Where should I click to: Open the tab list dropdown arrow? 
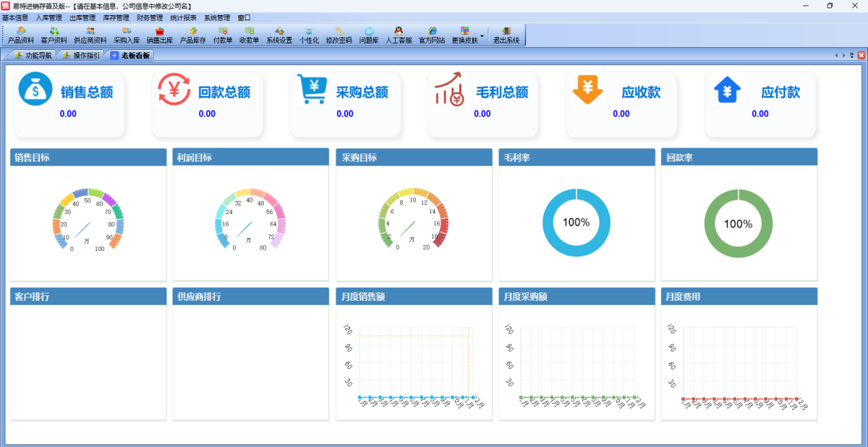coord(851,55)
